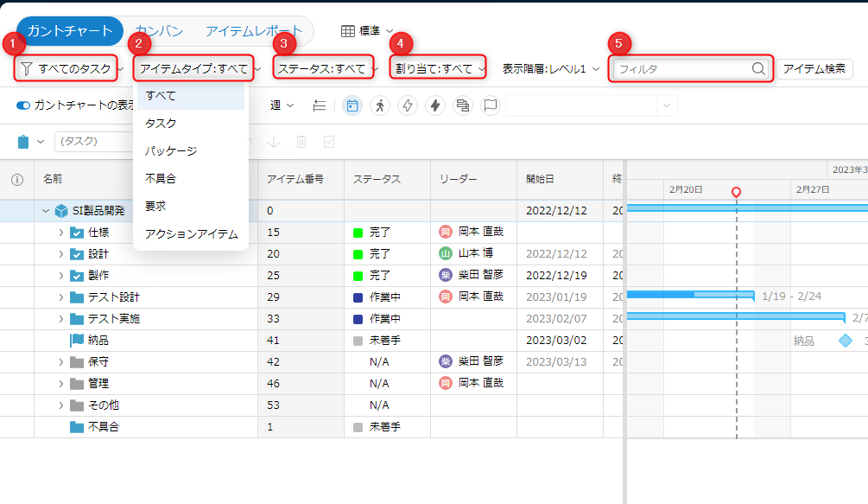The image size is (868, 504).
Task: Toggle the ガントチャートの表示 switch
Action: [23, 105]
